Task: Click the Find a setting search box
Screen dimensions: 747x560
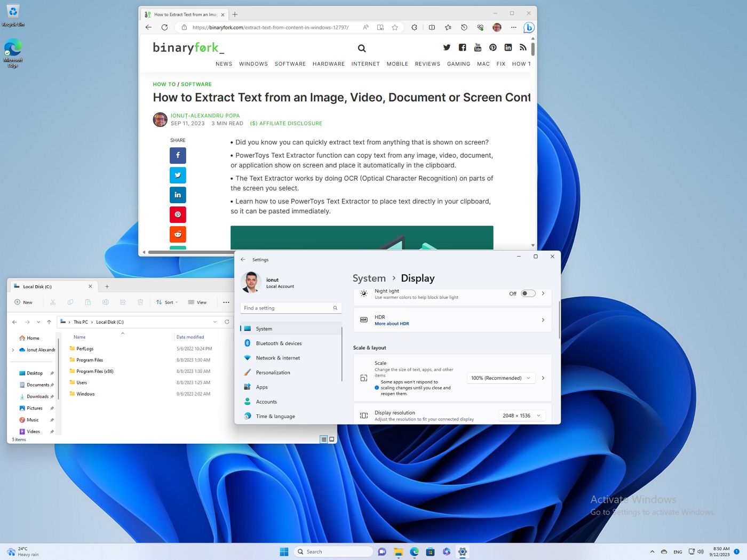Action: point(291,308)
